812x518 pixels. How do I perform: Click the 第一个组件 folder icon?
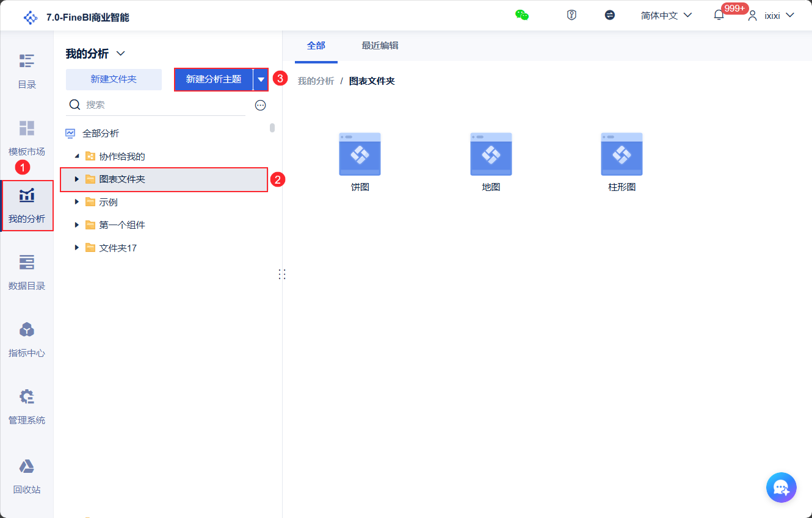pos(90,225)
